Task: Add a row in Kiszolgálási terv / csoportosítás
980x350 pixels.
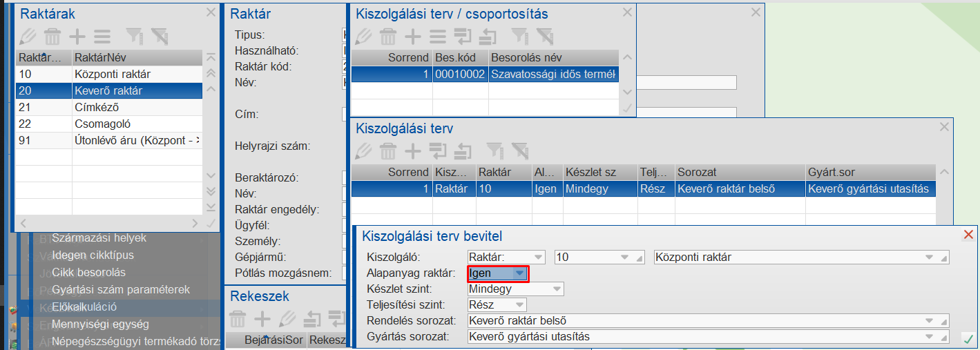Action: 412,37
